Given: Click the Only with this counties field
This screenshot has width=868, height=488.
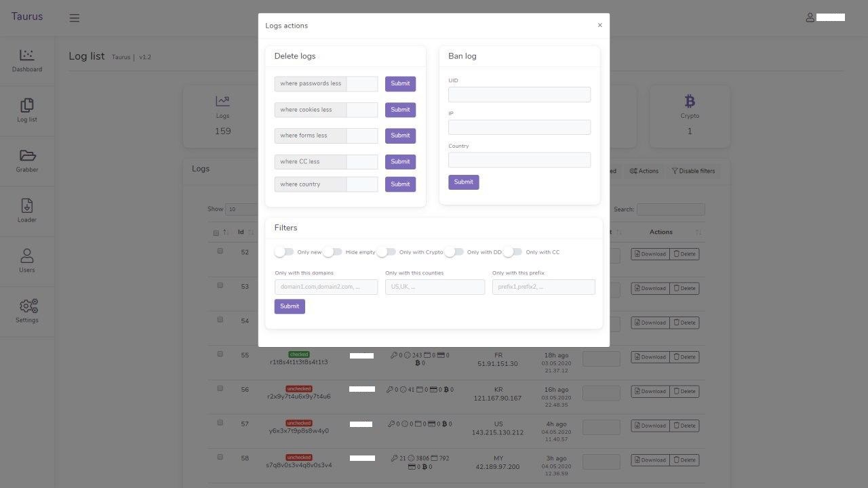Looking at the screenshot, I should point(435,287).
